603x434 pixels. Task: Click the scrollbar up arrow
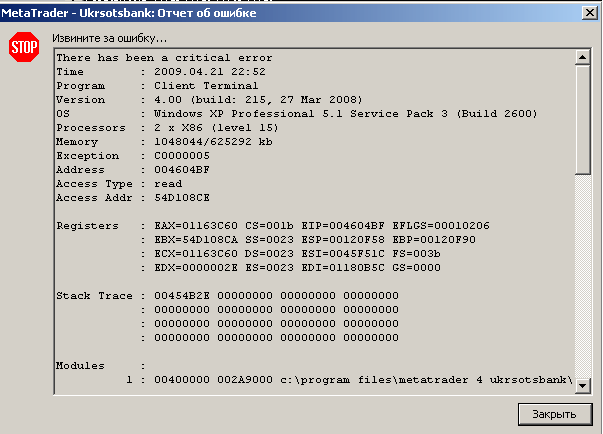(x=583, y=58)
